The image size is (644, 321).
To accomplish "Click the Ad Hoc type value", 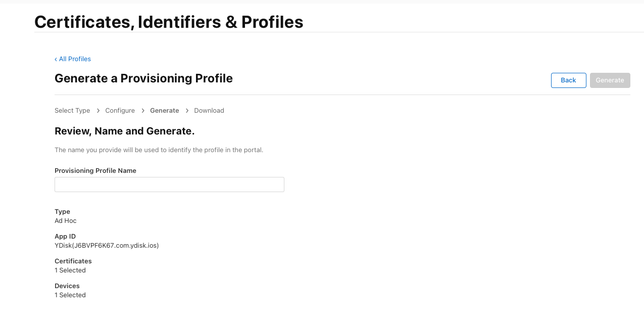I will tap(66, 221).
